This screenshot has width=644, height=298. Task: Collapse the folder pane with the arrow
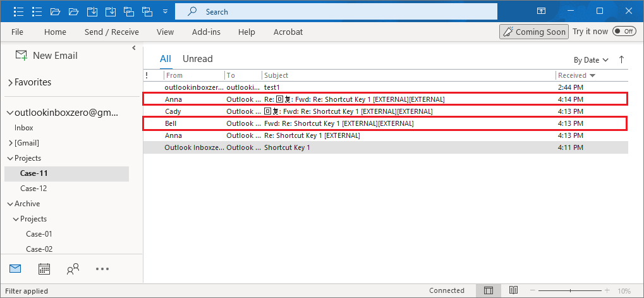[134, 48]
